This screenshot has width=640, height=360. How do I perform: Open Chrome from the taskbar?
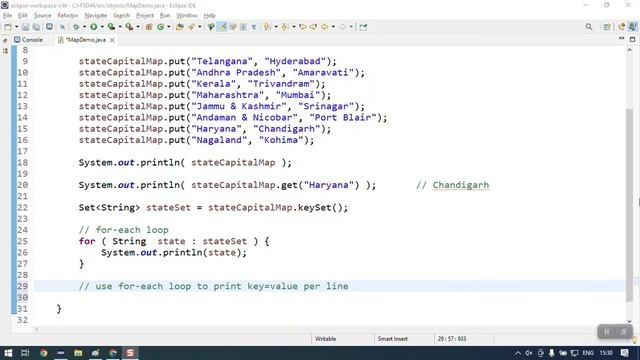click(43, 353)
